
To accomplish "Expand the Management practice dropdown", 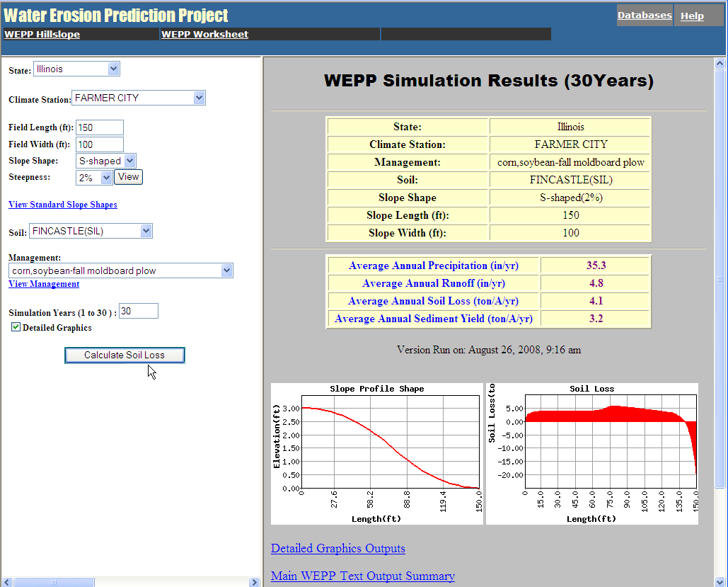I will (x=121, y=270).
